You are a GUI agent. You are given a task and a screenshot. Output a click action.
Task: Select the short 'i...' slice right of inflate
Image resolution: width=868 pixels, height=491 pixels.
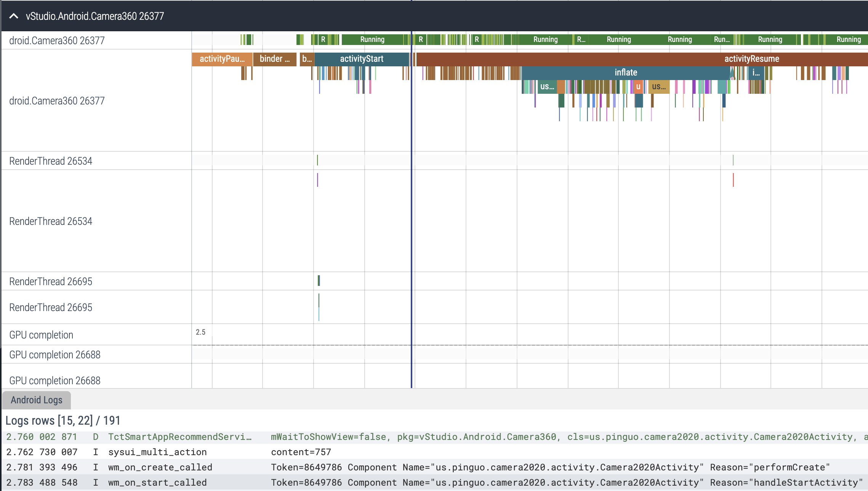756,73
